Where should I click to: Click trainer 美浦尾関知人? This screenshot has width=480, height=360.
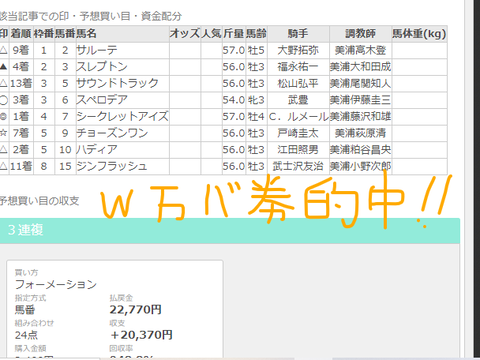point(360,83)
